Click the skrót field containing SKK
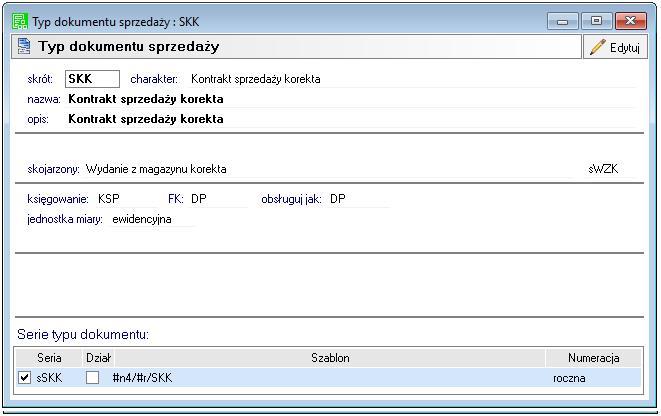Image resolution: width=661 pixels, height=416 pixels. click(x=92, y=79)
